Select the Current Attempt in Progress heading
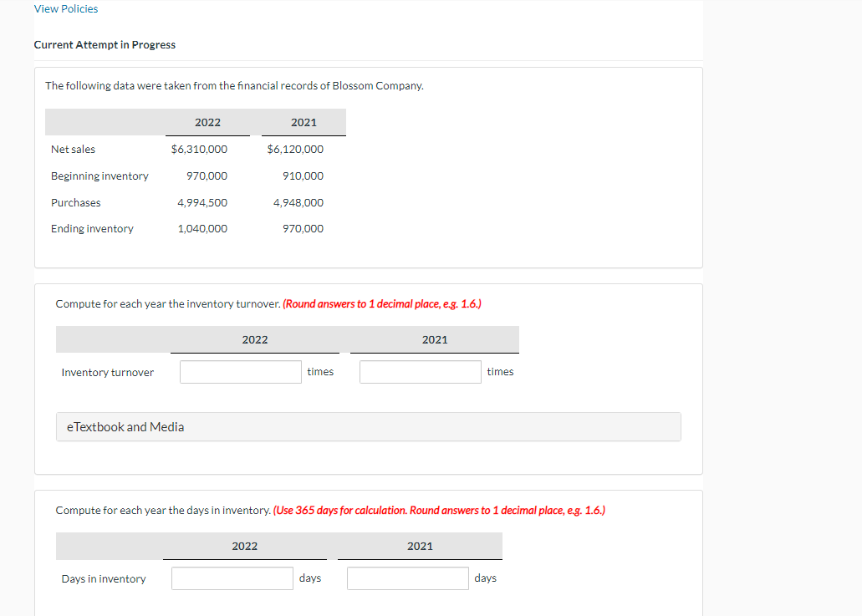862x616 pixels. click(x=105, y=44)
